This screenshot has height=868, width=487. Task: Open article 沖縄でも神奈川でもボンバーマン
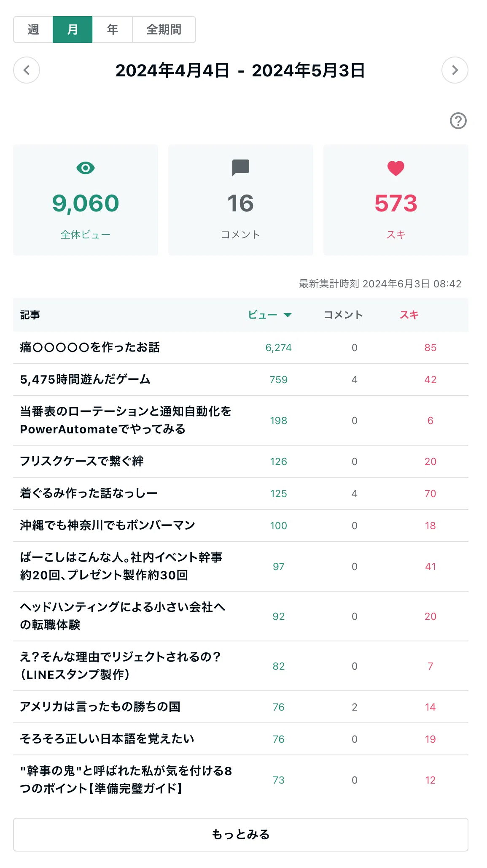pos(108,525)
